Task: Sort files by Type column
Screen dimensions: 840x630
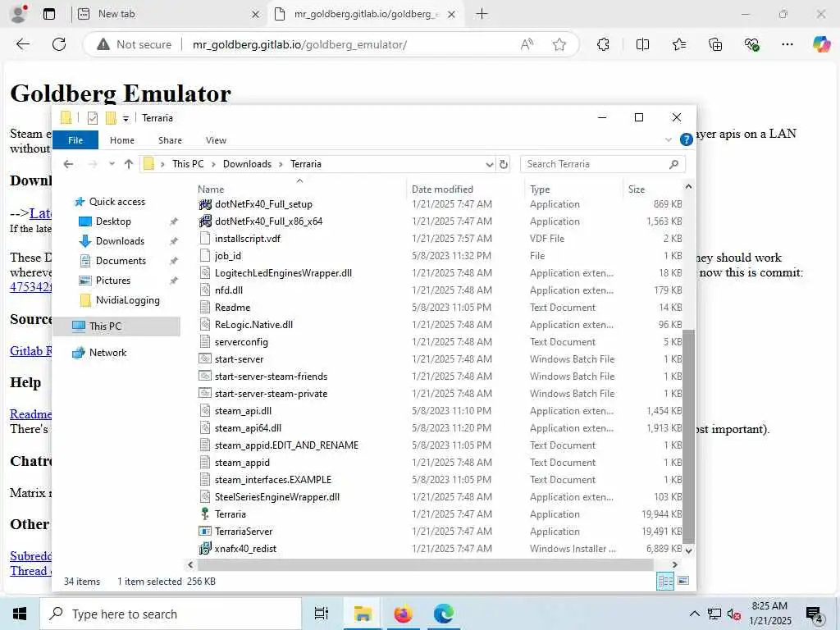Action: 540,189
